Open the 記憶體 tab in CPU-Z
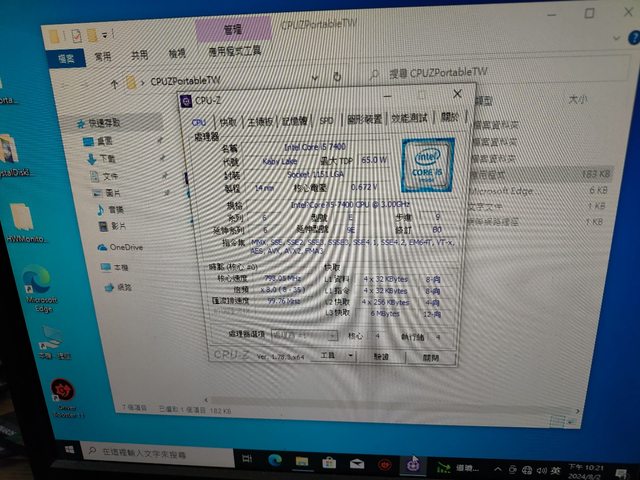The height and width of the screenshot is (480, 640). [x=294, y=120]
